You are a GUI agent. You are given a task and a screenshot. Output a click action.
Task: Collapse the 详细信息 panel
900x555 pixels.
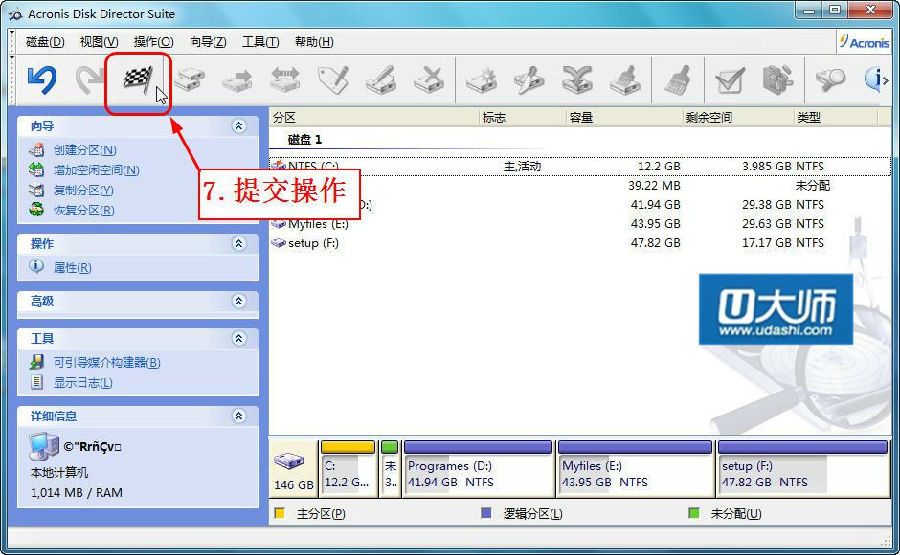[x=238, y=416]
